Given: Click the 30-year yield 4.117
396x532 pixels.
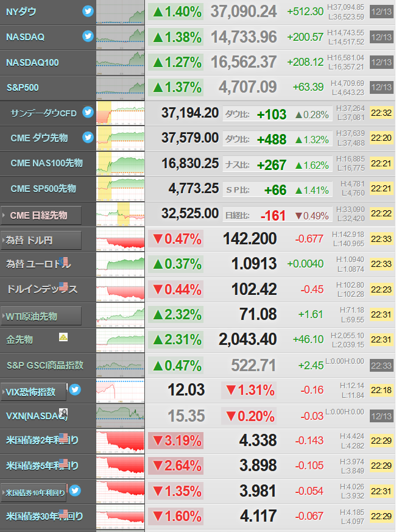Looking at the screenshot, I should pos(258,516).
